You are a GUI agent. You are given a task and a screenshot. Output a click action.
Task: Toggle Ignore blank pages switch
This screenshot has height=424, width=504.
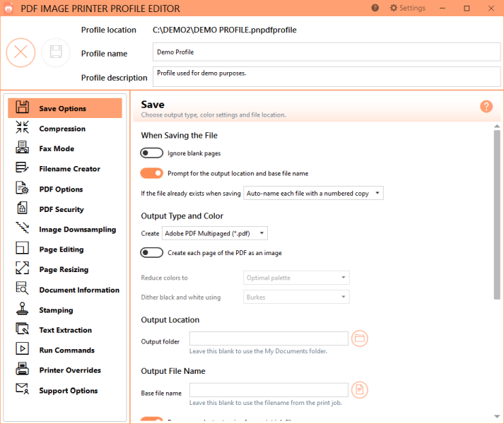[x=152, y=153]
